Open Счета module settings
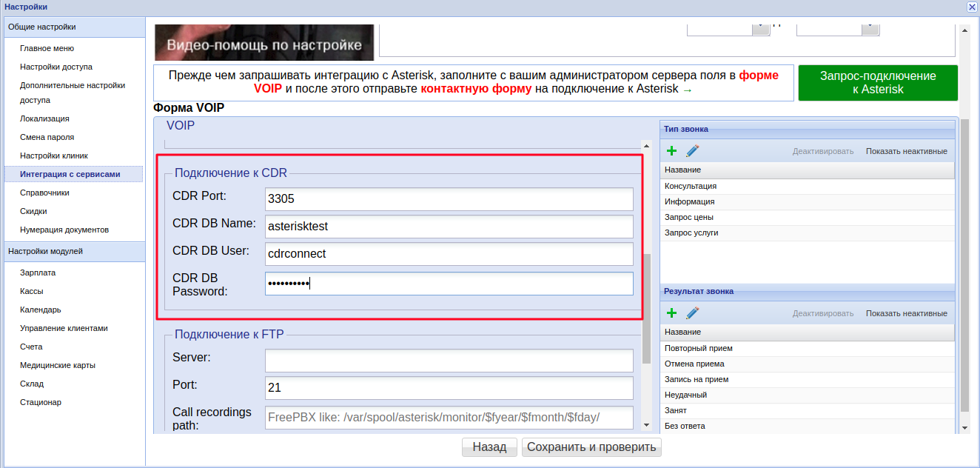The width and height of the screenshot is (980, 468). (x=31, y=347)
